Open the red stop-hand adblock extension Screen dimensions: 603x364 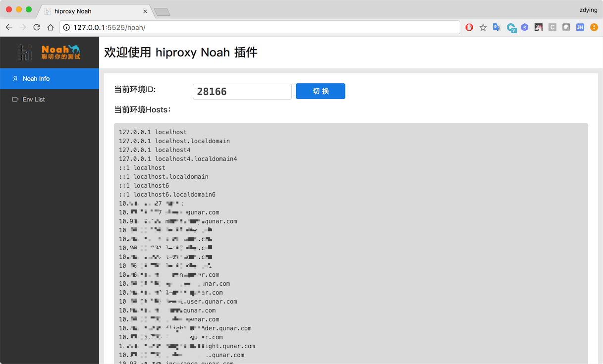tap(469, 27)
